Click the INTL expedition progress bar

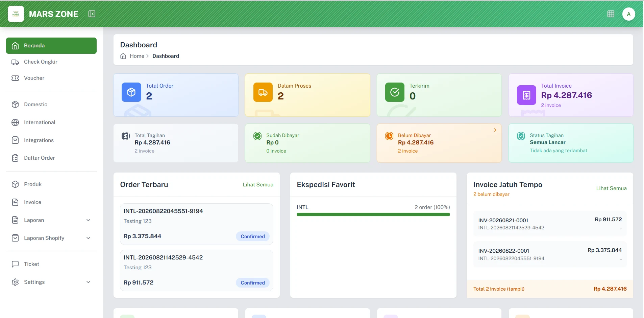point(373,214)
